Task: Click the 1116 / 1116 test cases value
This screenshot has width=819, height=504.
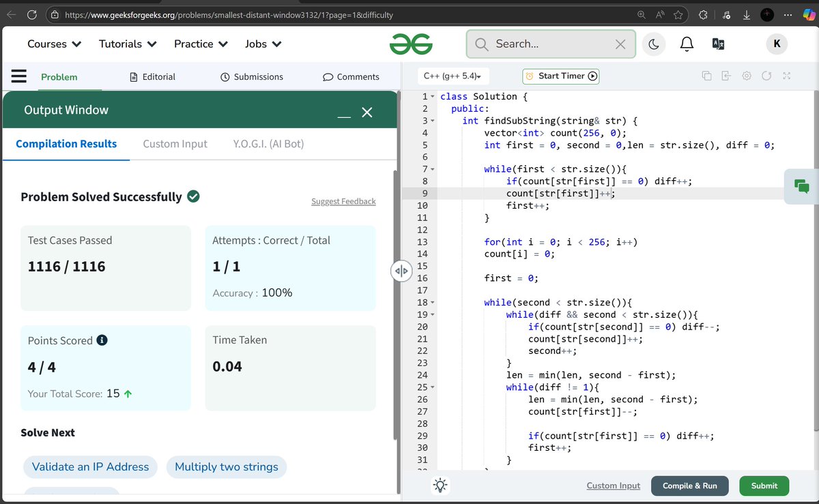Action: click(66, 267)
